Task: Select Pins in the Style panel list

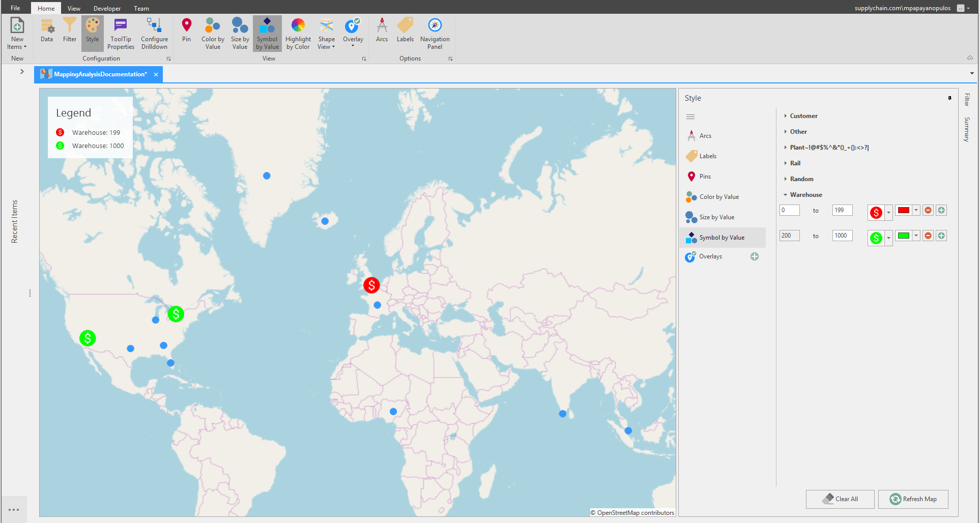Action: 723,177
